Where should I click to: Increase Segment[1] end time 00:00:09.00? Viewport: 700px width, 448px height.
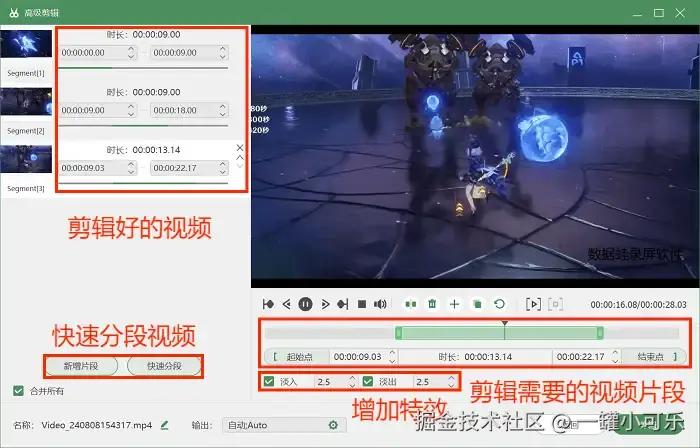pyautogui.click(x=223, y=49)
